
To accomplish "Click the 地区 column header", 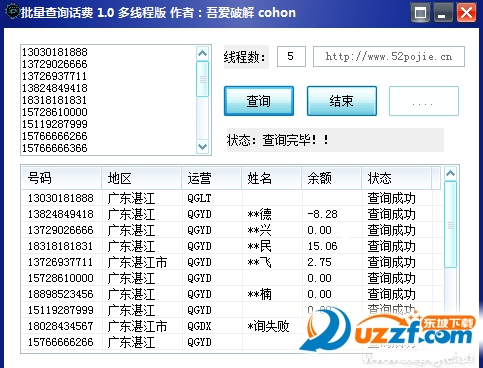I will (x=142, y=178).
